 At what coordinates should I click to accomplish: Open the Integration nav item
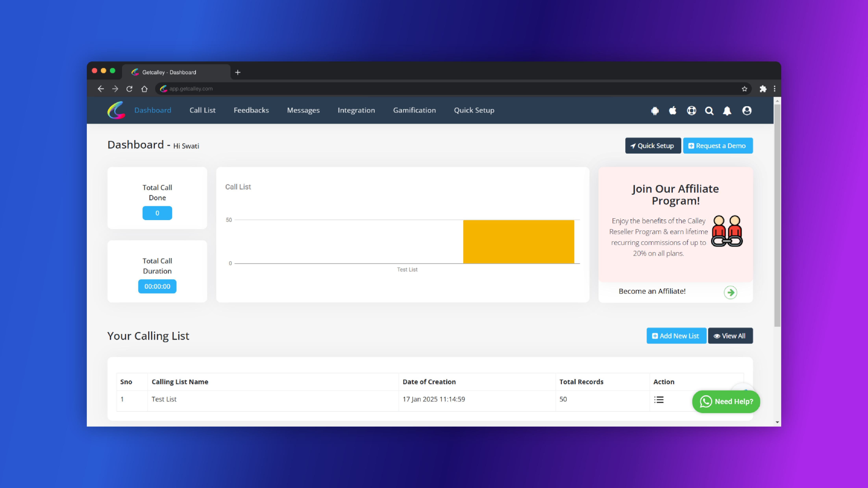356,110
